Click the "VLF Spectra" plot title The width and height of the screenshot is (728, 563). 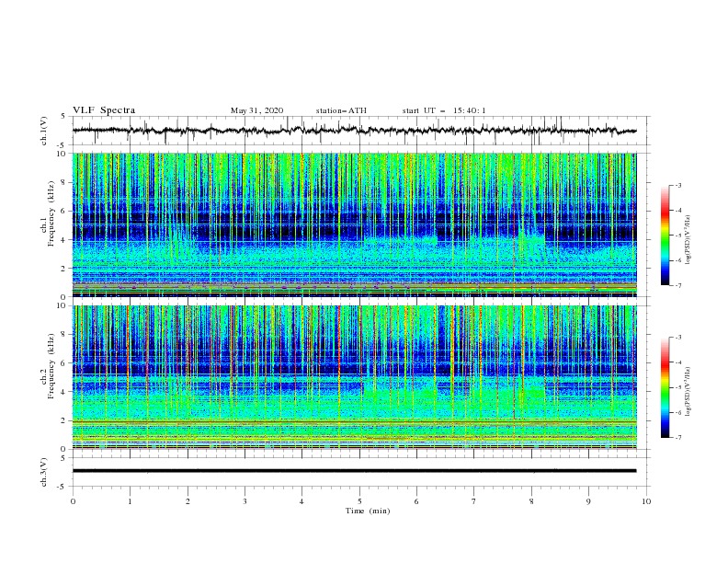click(104, 110)
